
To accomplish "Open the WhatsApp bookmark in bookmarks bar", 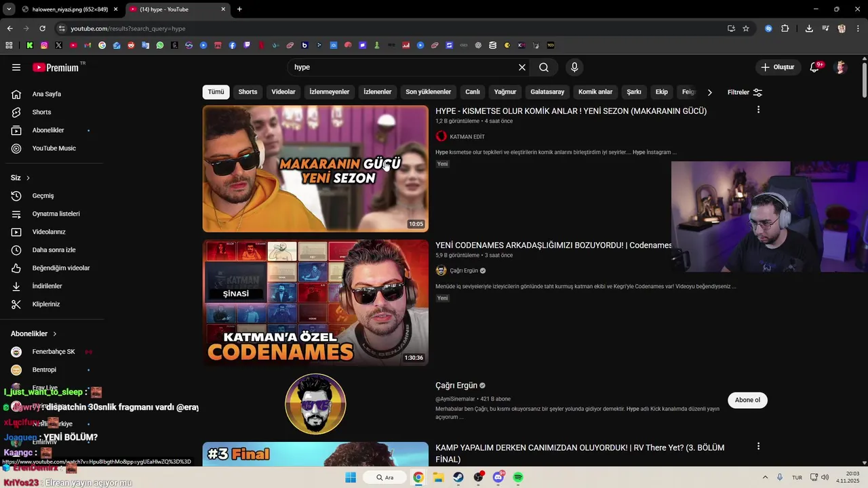I will [160, 45].
